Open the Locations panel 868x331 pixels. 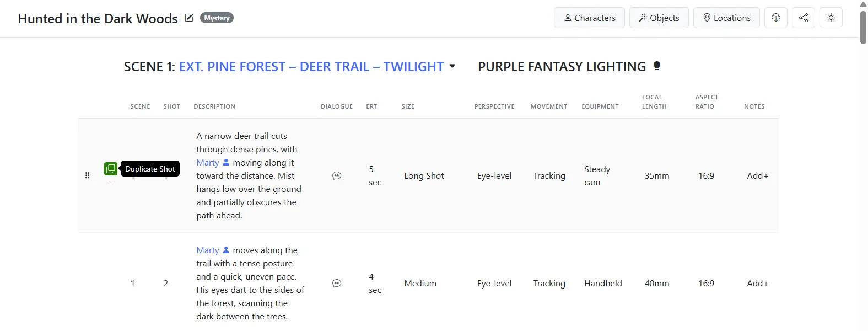(726, 18)
